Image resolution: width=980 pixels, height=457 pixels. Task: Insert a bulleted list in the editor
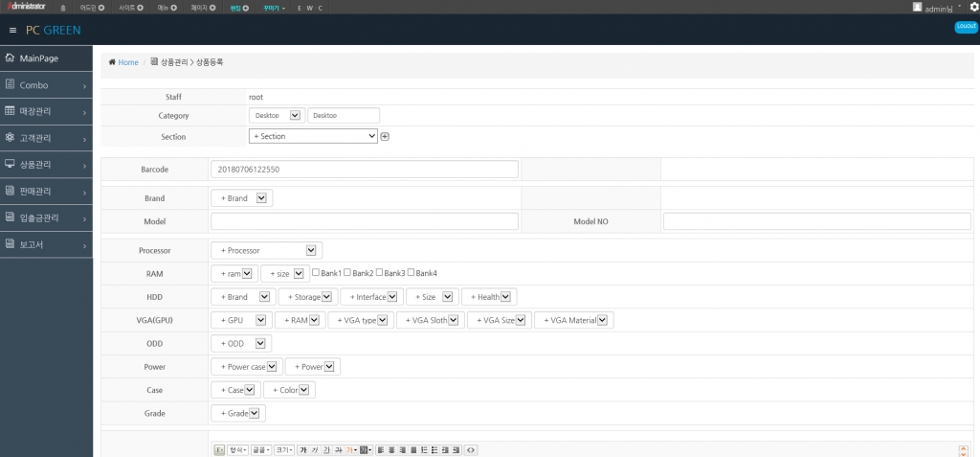pyautogui.click(x=434, y=450)
